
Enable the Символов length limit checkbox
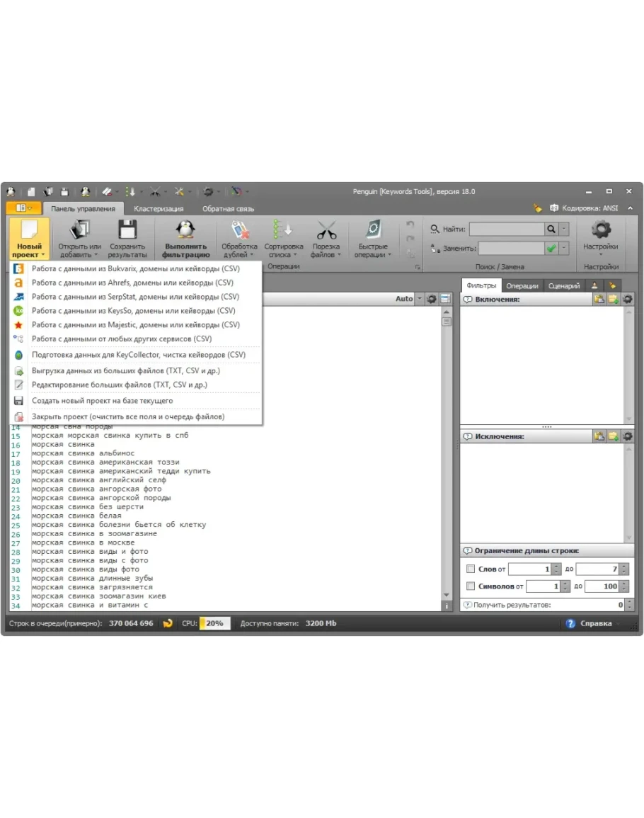471,586
